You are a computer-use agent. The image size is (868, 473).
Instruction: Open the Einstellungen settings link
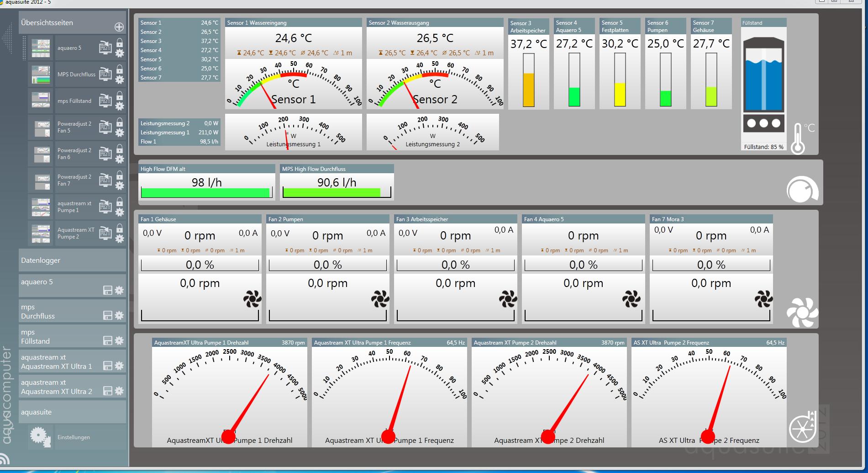[74, 437]
